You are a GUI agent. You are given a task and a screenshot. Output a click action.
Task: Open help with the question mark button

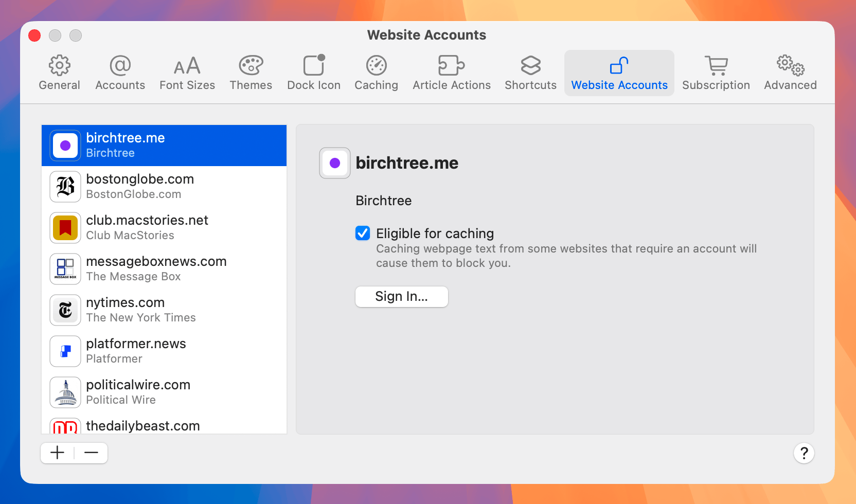point(804,453)
